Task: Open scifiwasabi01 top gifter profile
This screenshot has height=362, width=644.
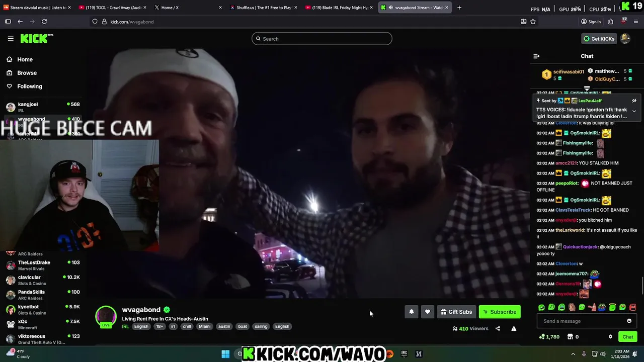Action: click(x=569, y=72)
